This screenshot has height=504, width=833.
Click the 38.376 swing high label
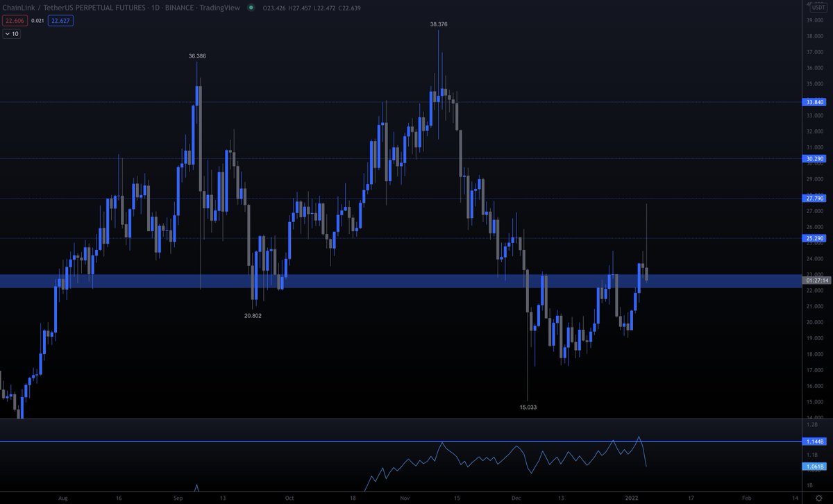coord(437,24)
